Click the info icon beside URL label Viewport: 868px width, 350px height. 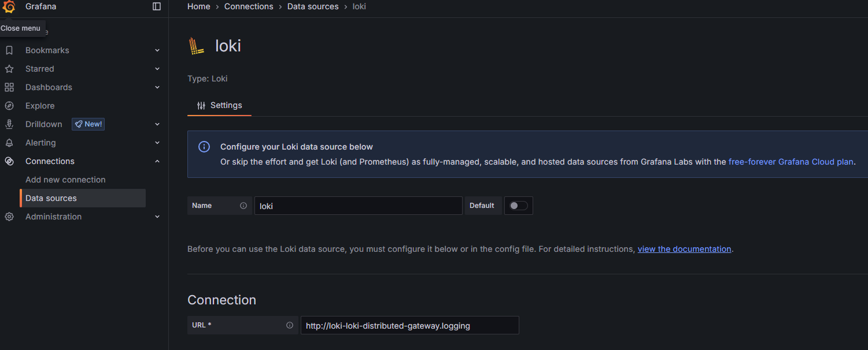point(290,325)
